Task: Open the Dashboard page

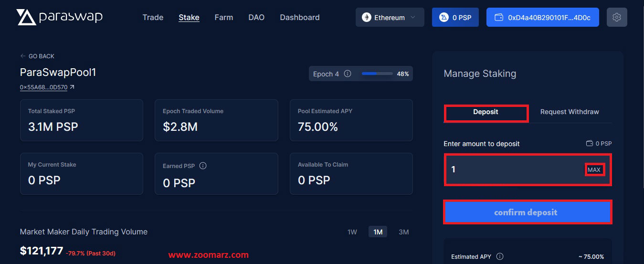Action: 300,17
